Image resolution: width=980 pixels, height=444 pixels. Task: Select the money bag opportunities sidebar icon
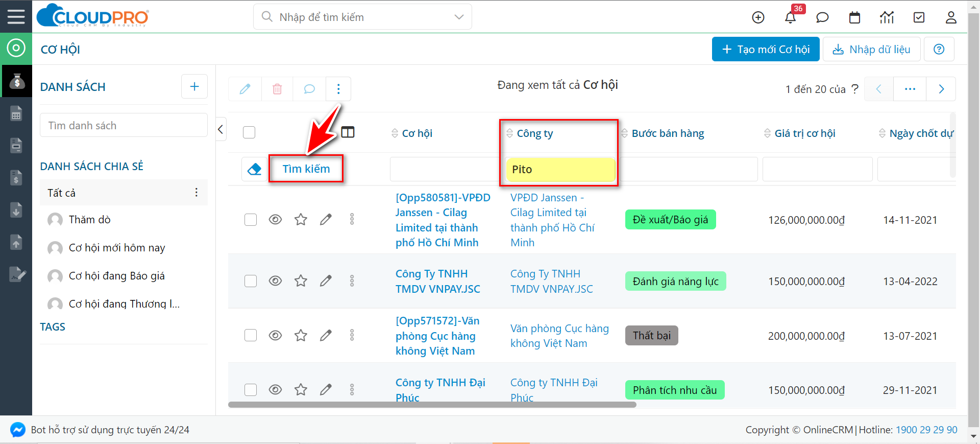16,81
